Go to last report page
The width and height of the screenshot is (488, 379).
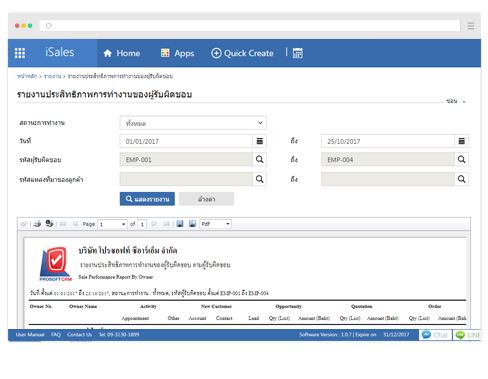(x=166, y=224)
